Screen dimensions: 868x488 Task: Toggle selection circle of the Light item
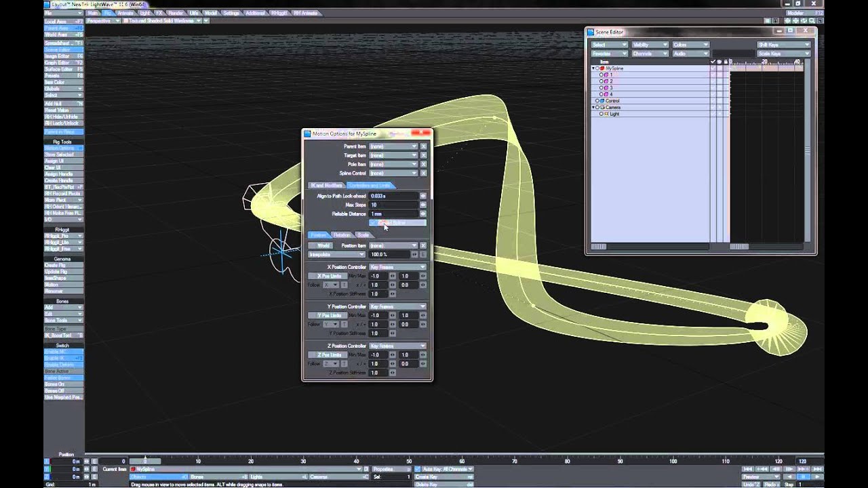601,114
